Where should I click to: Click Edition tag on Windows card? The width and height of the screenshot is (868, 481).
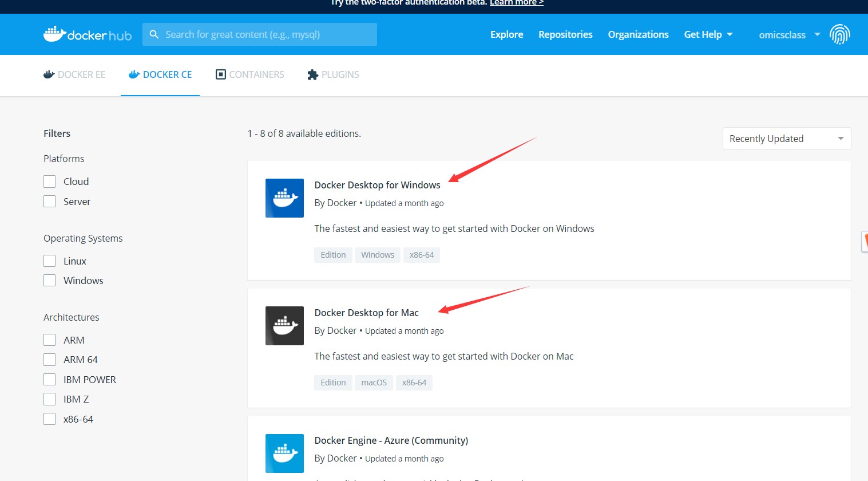pos(333,255)
